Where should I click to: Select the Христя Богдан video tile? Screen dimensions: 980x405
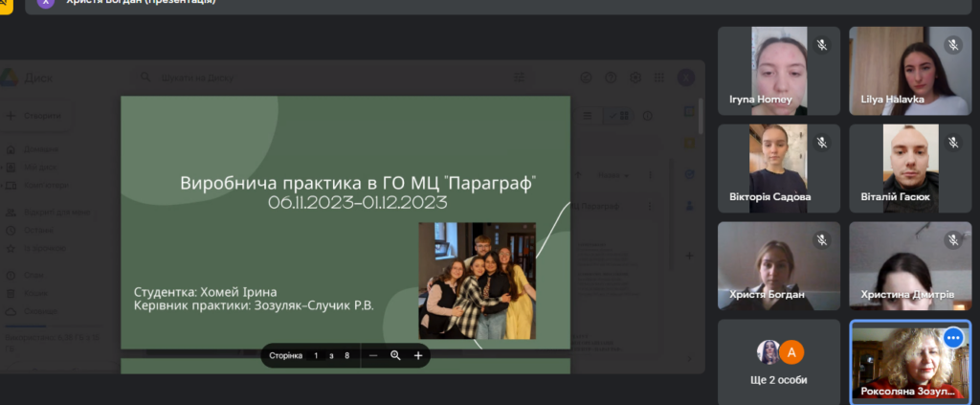pyautogui.click(x=778, y=266)
